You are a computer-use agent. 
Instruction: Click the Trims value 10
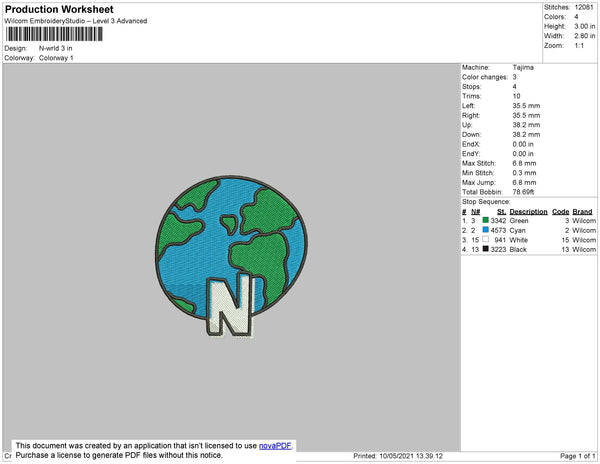point(517,96)
